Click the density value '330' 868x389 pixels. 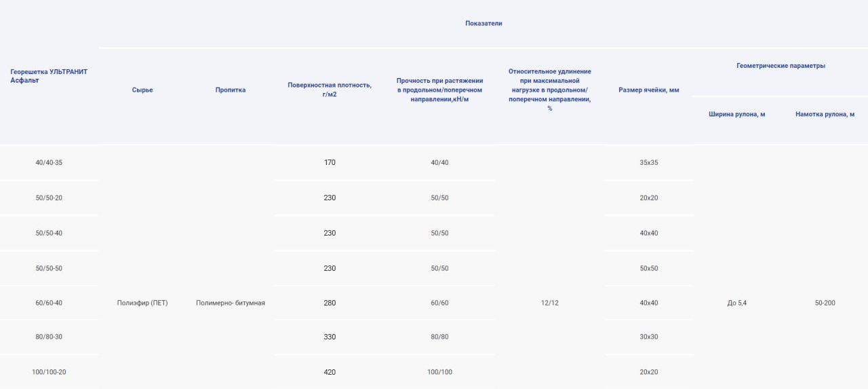[x=330, y=337]
